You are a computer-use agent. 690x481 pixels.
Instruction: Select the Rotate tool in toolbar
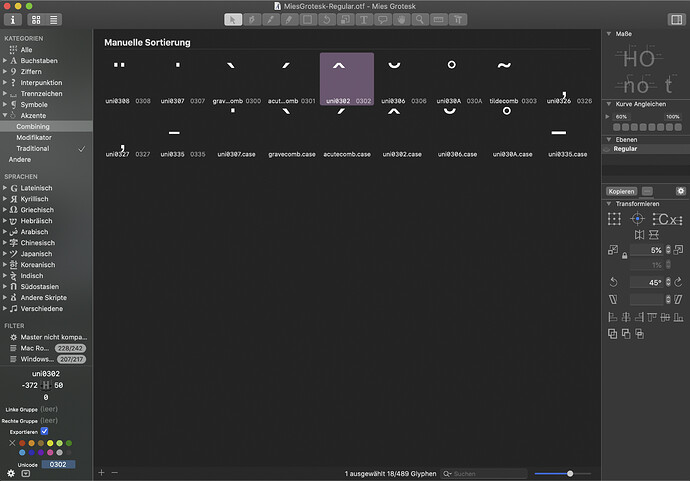click(327, 19)
